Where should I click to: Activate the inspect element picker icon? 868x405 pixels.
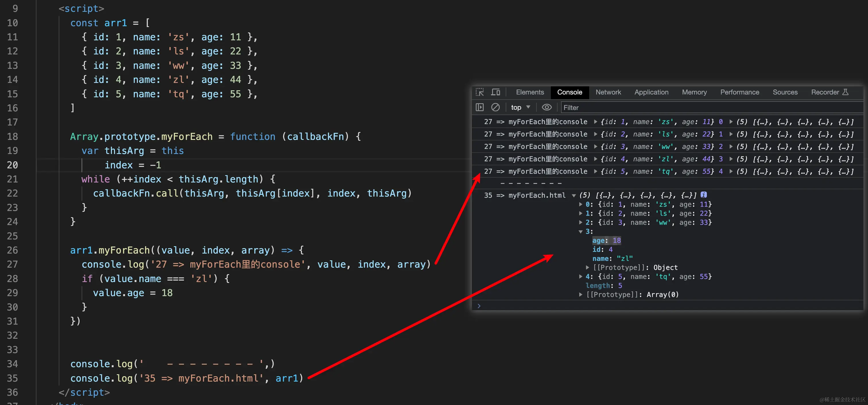click(479, 92)
